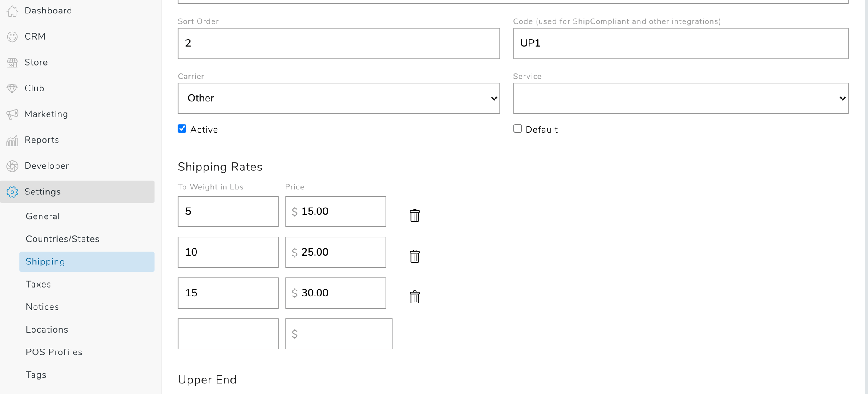Delete the 10 lbs $25.00 rate row
This screenshot has width=868, height=394.
[415, 256]
